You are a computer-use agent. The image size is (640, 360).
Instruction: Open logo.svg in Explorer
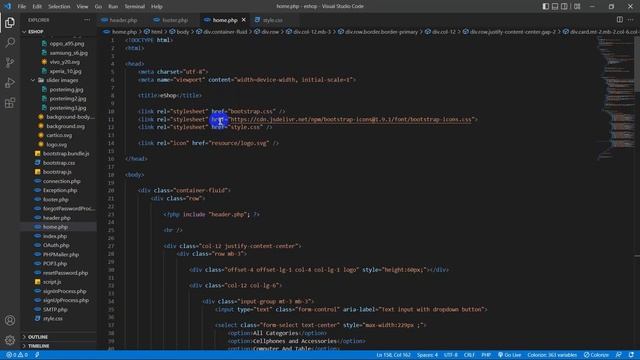point(56,144)
